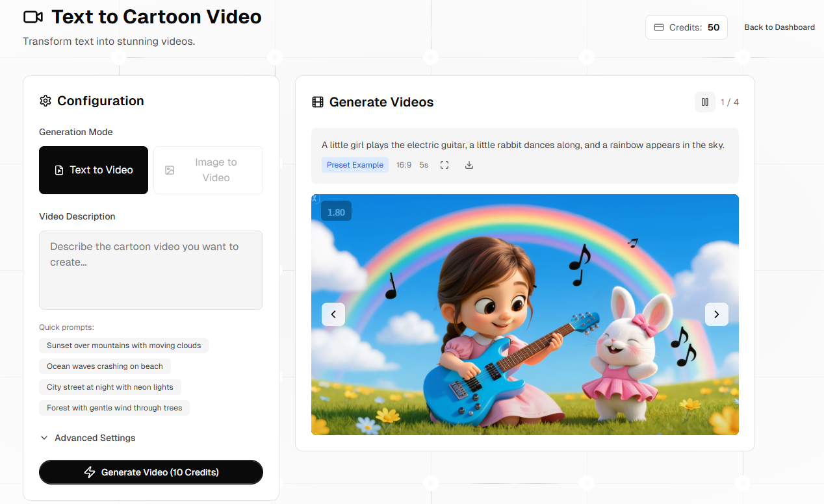Image resolution: width=824 pixels, height=504 pixels.
Task: Click the 1.80 playback speed badge
Action: 336,210
